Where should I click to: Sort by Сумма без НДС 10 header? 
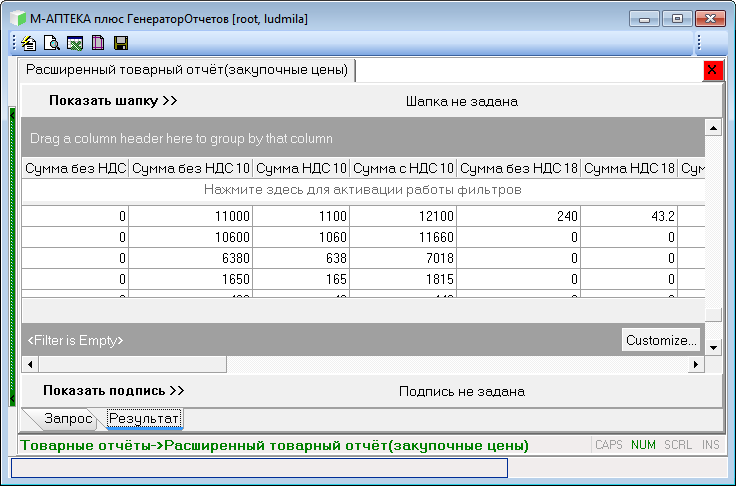coord(191,168)
